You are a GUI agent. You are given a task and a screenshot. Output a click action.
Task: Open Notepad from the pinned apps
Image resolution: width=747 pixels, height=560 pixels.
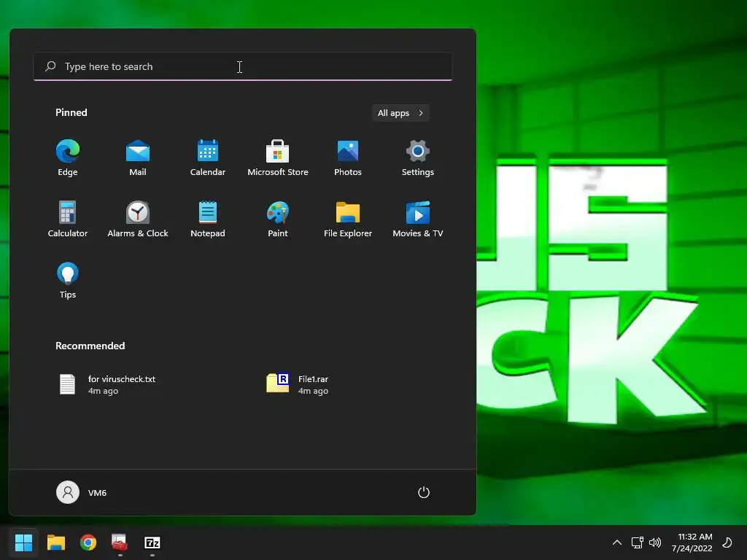click(x=208, y=219)
